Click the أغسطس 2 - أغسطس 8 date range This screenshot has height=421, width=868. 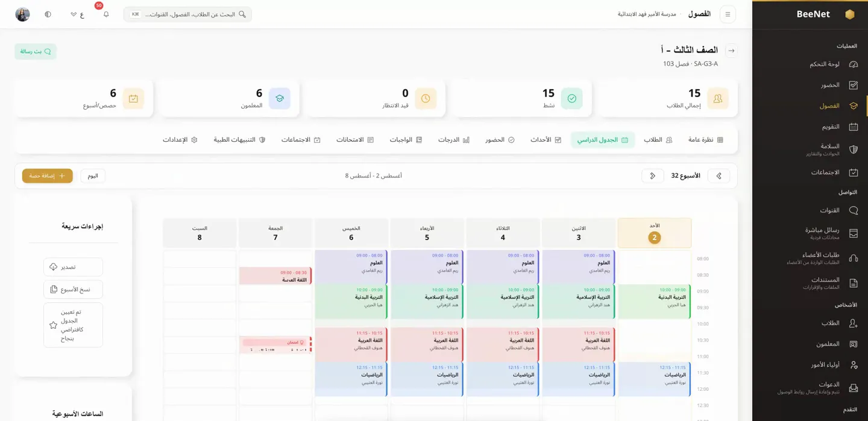tap(374, 176)
